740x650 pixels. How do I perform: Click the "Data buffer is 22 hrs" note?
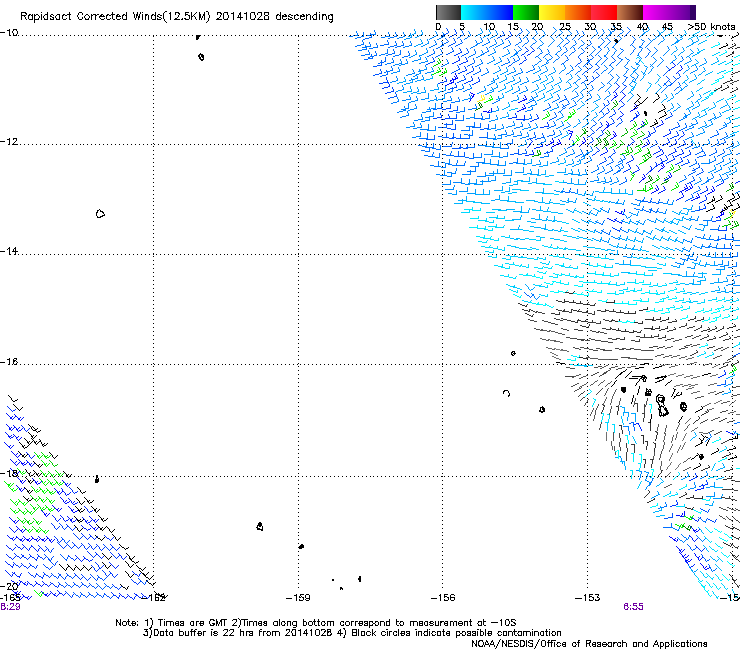pyautogui.click(x=204, y=633)
